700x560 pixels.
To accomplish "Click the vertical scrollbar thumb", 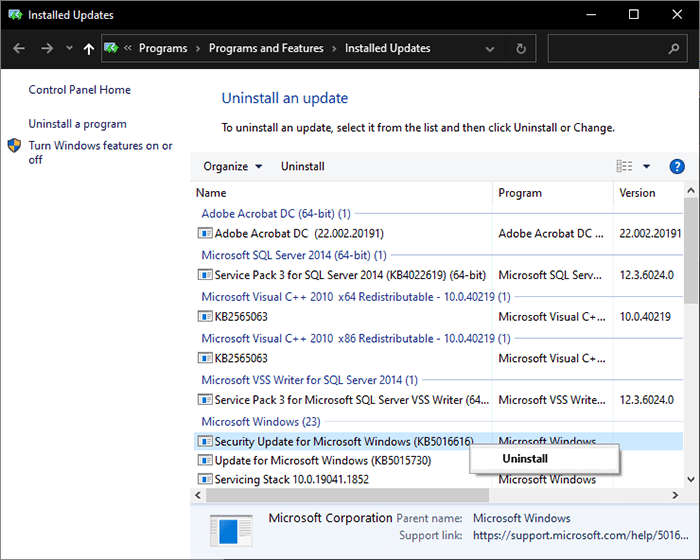I will click(691, 251).
